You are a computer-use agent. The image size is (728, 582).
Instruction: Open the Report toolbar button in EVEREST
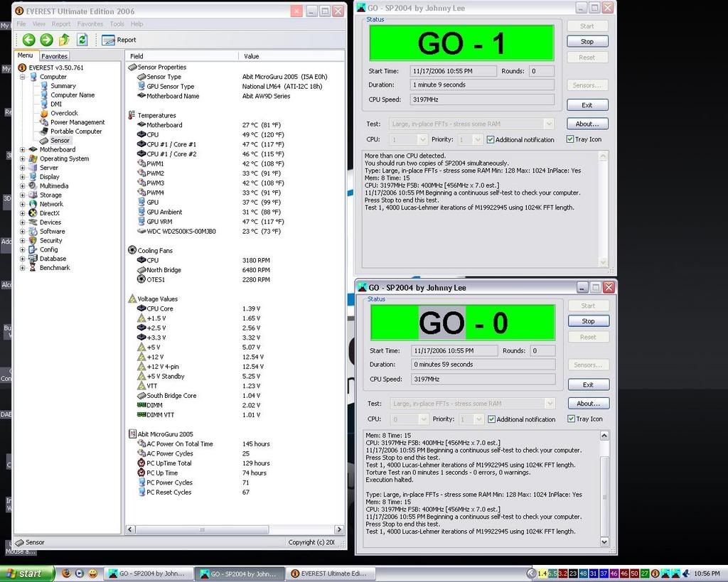(119, 40)
